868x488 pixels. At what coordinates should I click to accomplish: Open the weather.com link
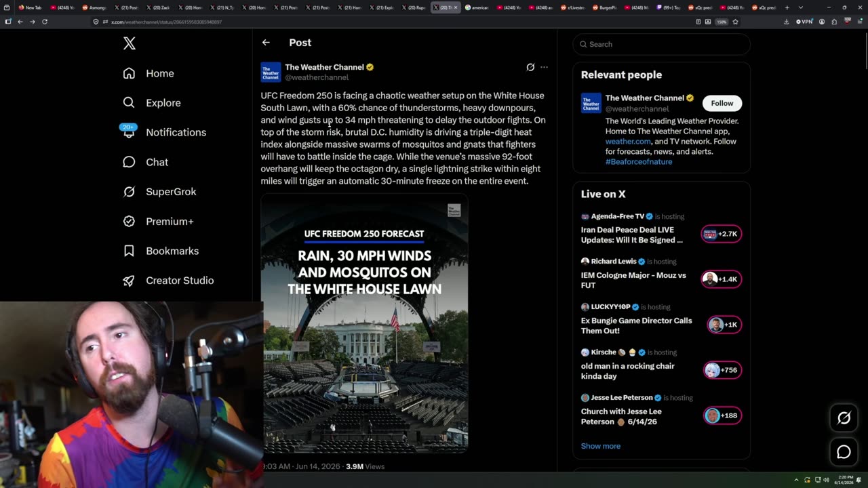coord(627,142)
